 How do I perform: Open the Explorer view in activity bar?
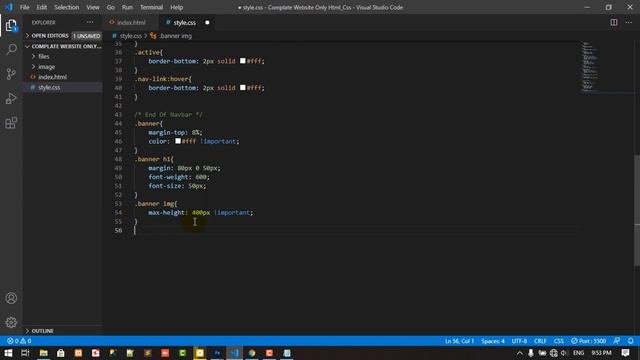coord(11,26)
